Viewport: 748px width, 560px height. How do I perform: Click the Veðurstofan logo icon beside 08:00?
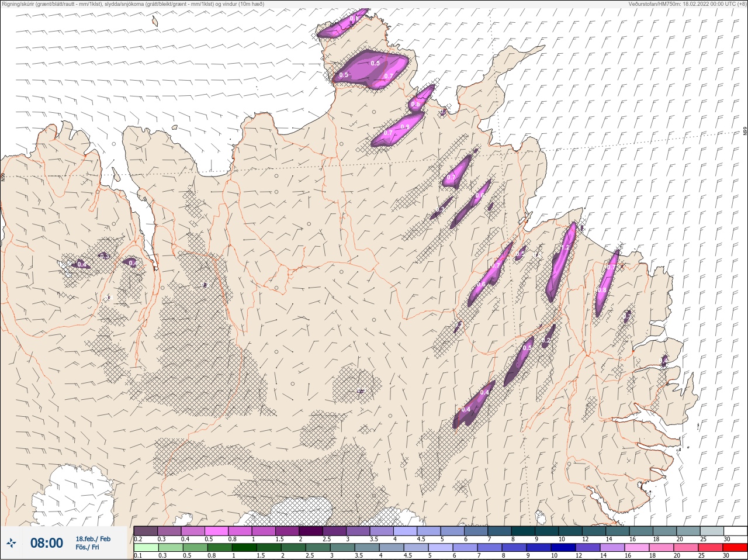(11, 543)
